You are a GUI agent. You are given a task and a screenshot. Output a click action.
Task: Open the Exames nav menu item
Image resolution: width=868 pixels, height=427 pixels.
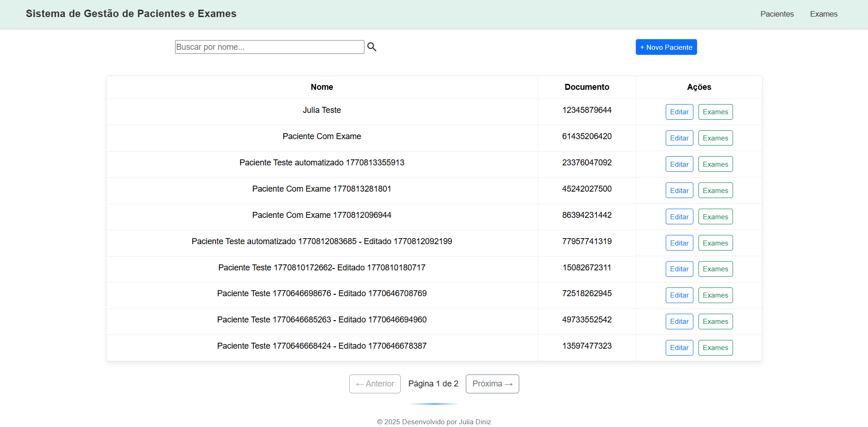pos(824,14)
